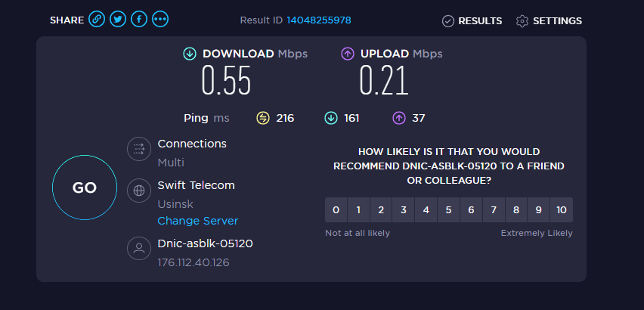
Task: Click the user profile icon
Action: click(138, 249)
